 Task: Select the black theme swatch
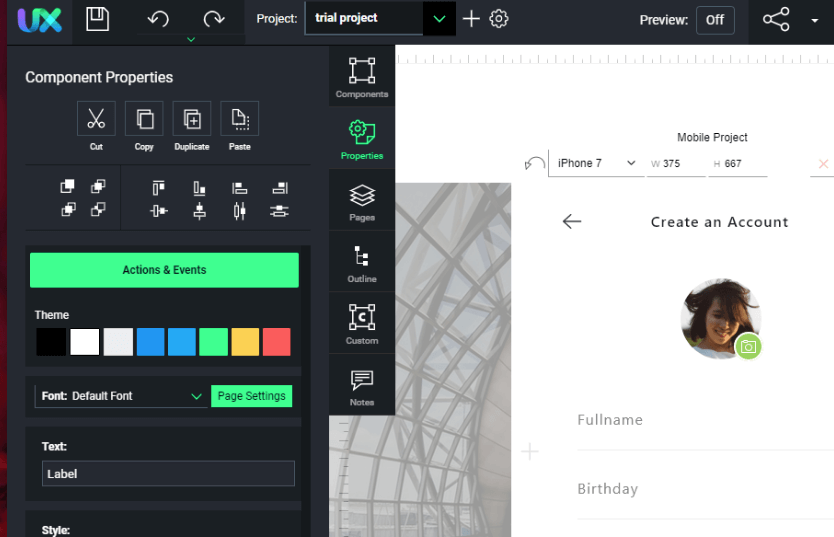pyautogui.click(x=51, y=342)
